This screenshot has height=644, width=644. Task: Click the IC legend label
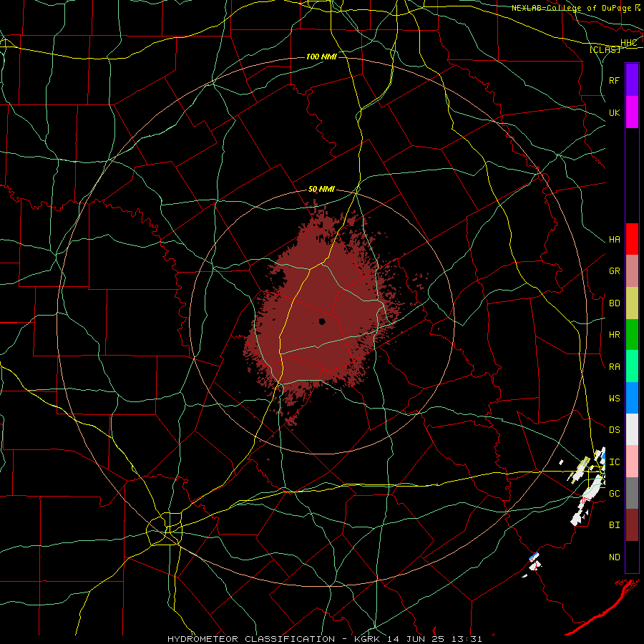[x=615, y=462]
